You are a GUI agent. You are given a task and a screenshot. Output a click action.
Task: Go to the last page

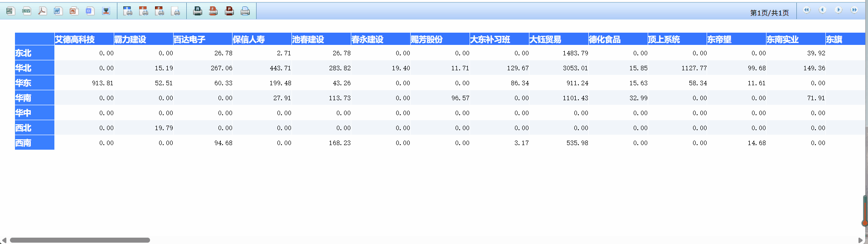[x=854, y=10]
